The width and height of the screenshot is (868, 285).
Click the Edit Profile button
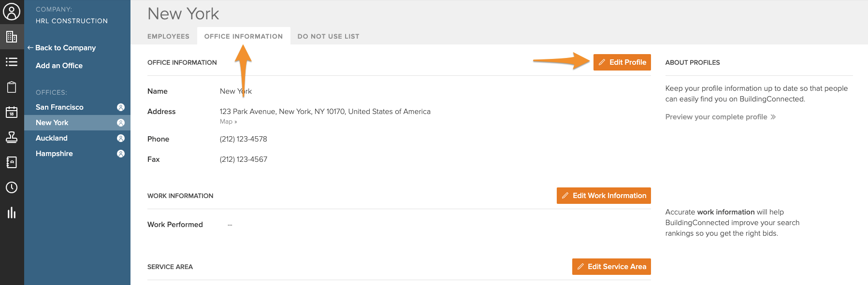[x=622, y=62]
